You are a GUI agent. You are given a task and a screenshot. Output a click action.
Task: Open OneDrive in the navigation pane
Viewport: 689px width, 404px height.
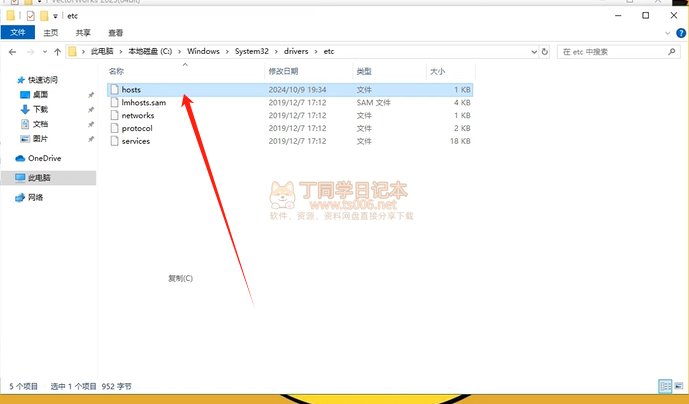[44, 158]
